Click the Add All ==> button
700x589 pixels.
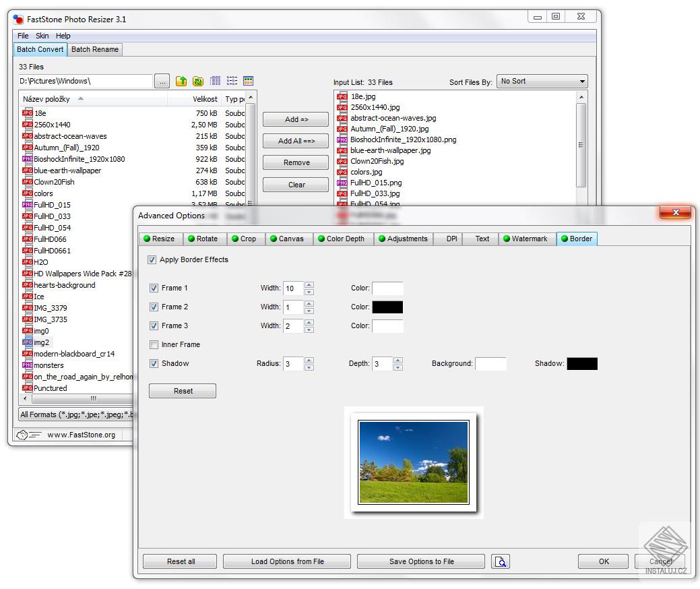(x=296, y=141)
